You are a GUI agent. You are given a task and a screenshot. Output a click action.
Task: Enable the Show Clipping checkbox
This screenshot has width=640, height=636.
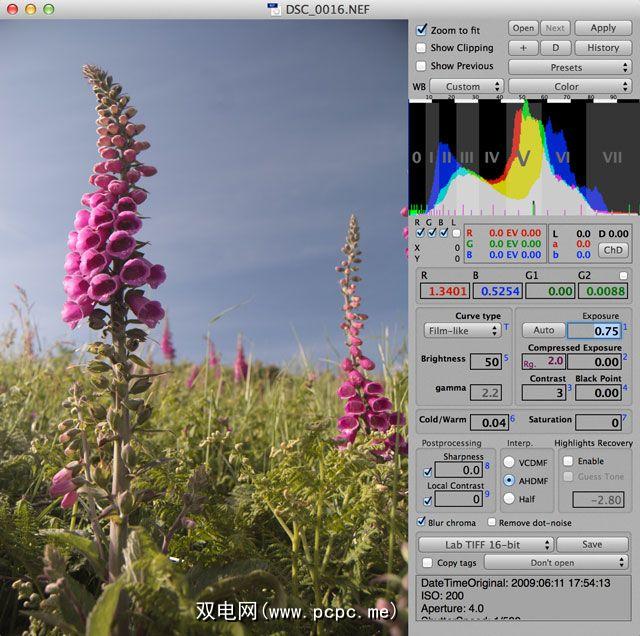(421, 48)
